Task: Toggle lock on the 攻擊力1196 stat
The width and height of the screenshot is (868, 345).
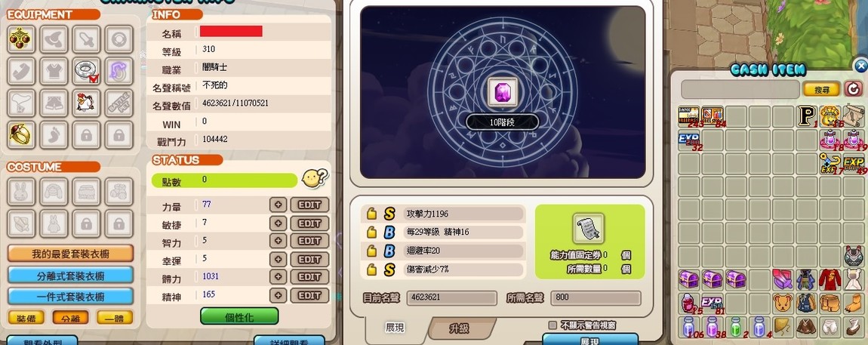Action: pos(371,214)
